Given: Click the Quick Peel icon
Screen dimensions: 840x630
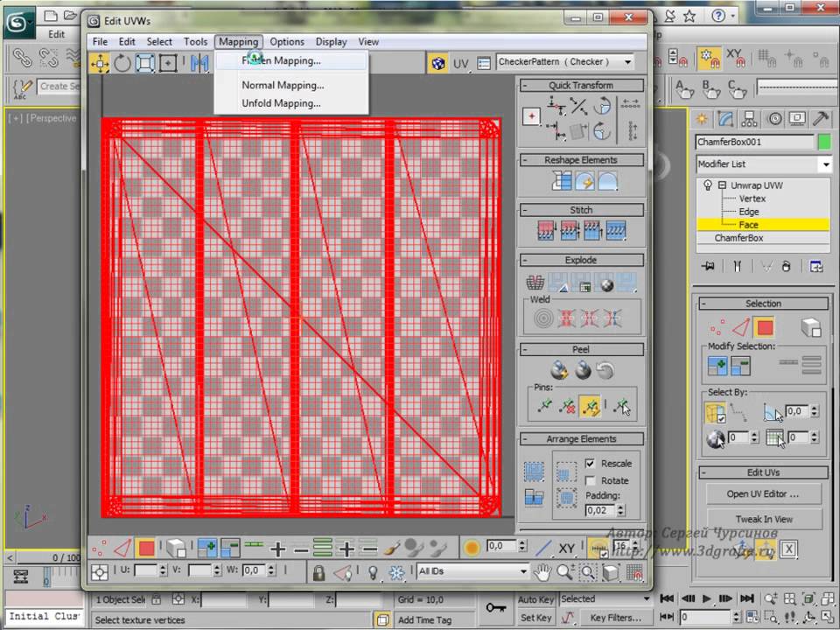Looking at the screenshot, I should (558, 370).
